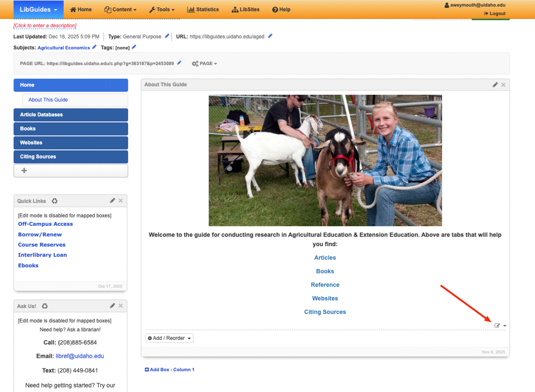Viewport: 535px width, 392px height.
Task: Delete the About This Guide box
Action: [503, 85]
